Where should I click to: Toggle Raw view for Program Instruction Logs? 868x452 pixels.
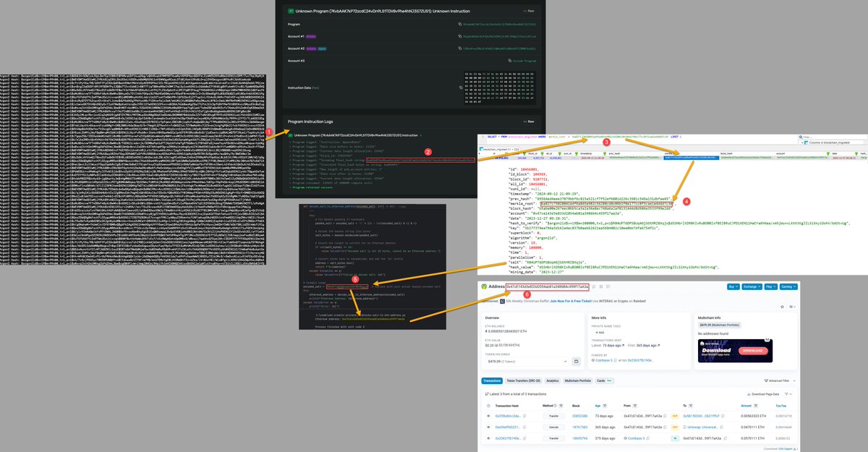click(x=529, y=121)
